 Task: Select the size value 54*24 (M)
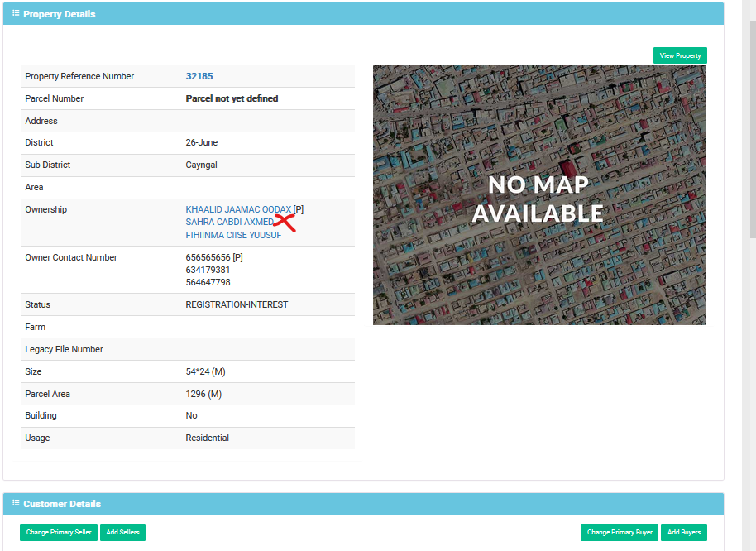205,371
